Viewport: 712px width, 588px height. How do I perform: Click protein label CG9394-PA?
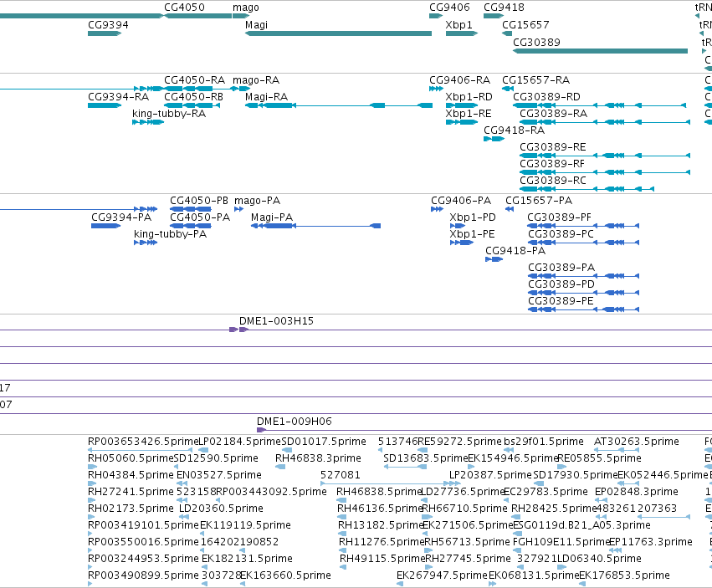[121, 217]
